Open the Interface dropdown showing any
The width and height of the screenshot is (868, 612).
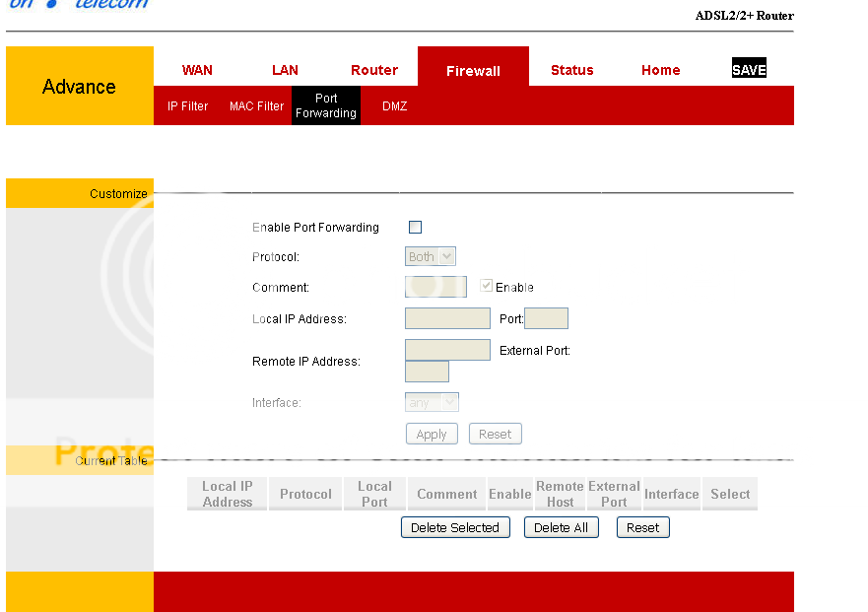[x=432, y=402]
